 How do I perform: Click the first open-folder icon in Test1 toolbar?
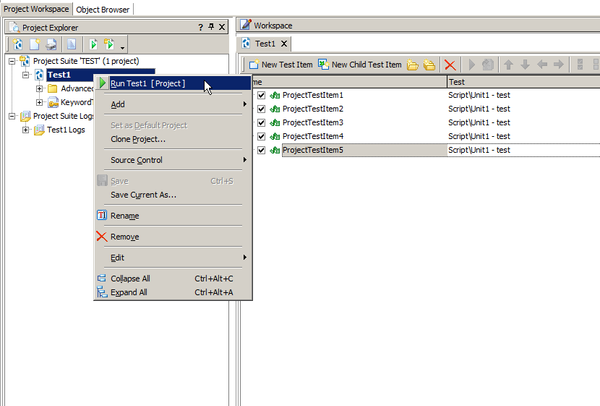[412, 65]
